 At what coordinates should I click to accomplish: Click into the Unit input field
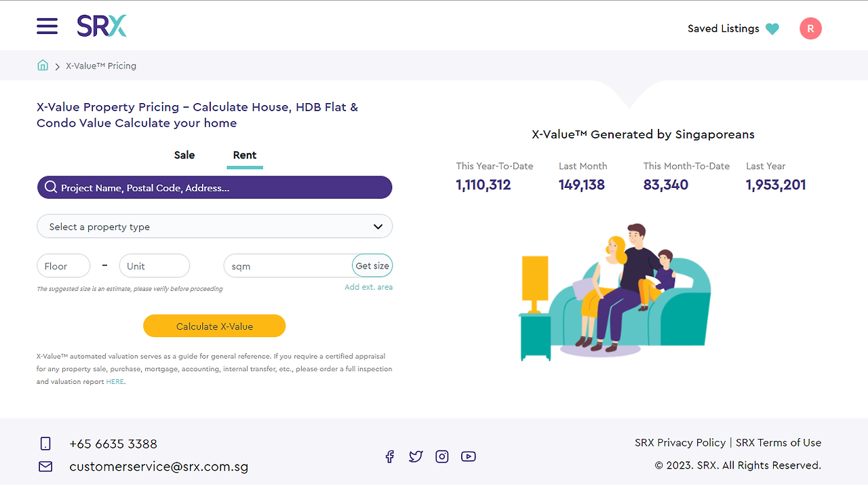tap(155, 266)
